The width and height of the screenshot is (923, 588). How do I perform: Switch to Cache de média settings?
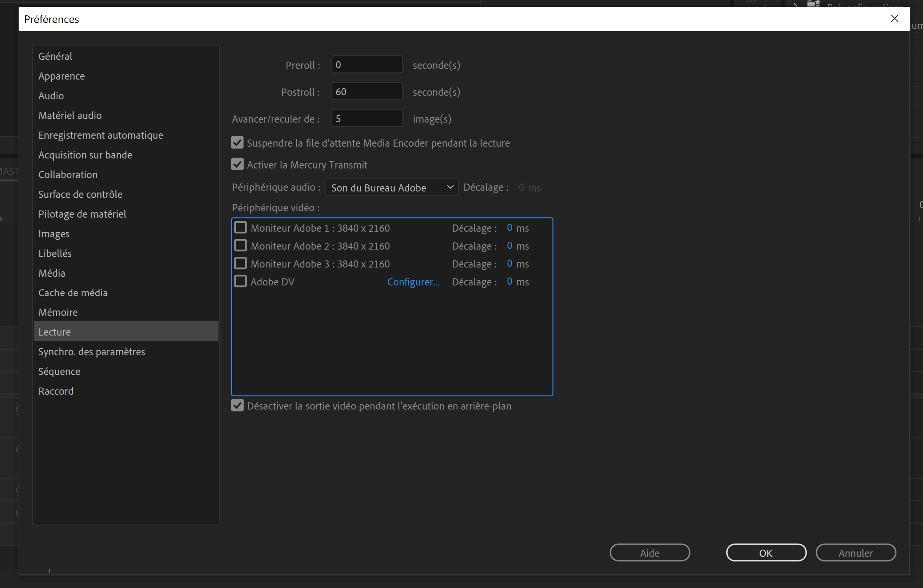(73, 293)
